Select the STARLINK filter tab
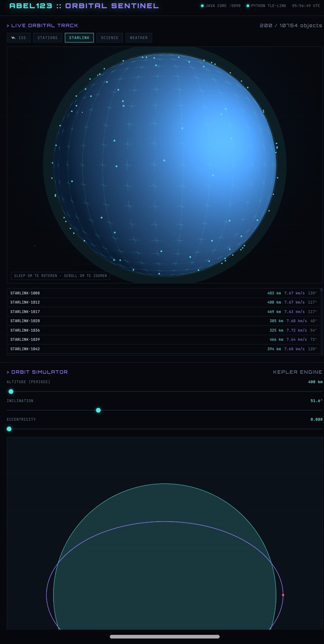 pyautogui.click(x=79, y=38)
